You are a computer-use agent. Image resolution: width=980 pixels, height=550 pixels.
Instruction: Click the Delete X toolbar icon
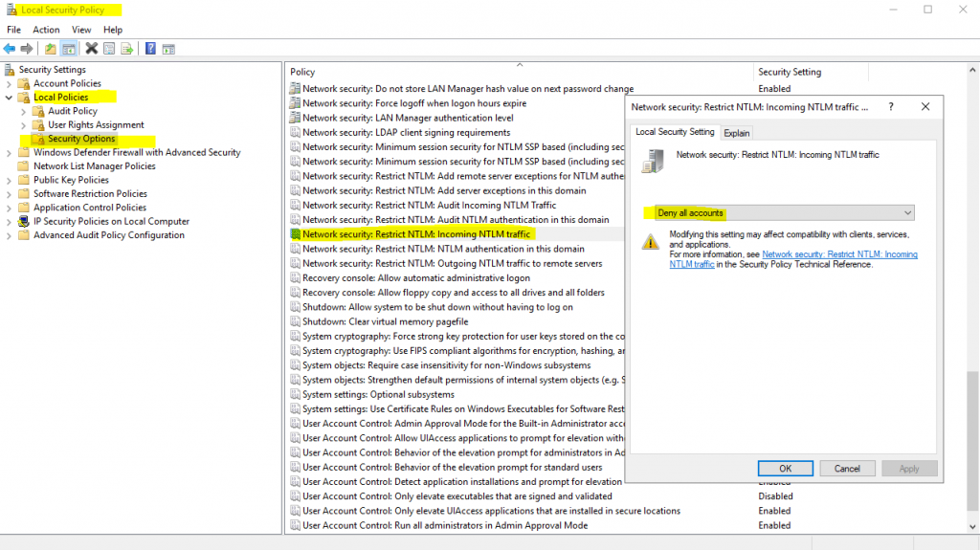91,49
